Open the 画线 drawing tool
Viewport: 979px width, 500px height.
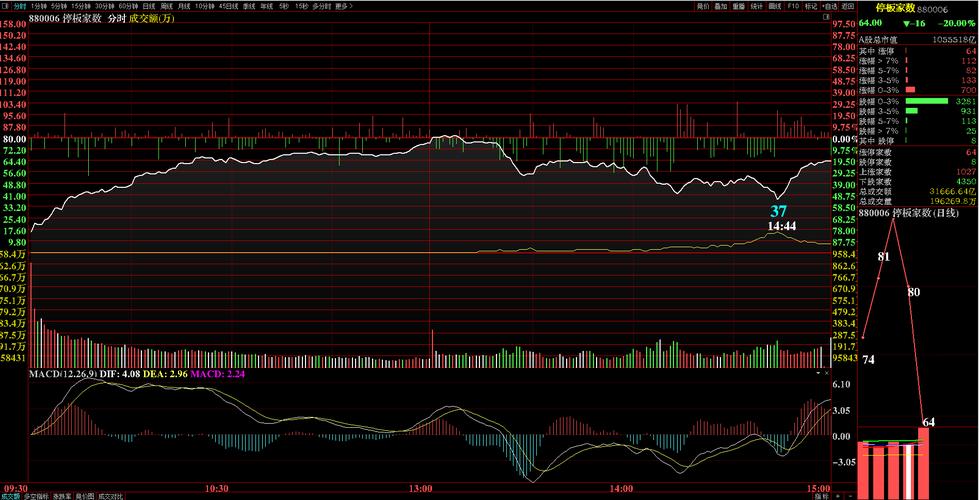pyautogui.click(x=774, y=6)
